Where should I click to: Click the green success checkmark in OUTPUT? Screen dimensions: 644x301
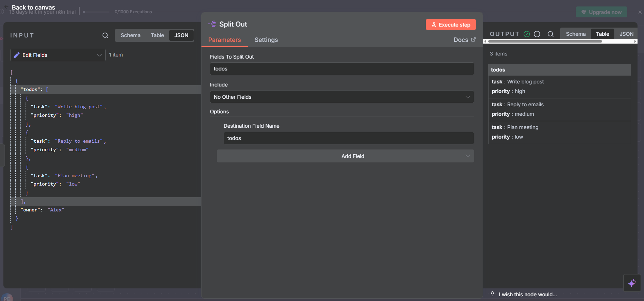click(x=527, y=34)
